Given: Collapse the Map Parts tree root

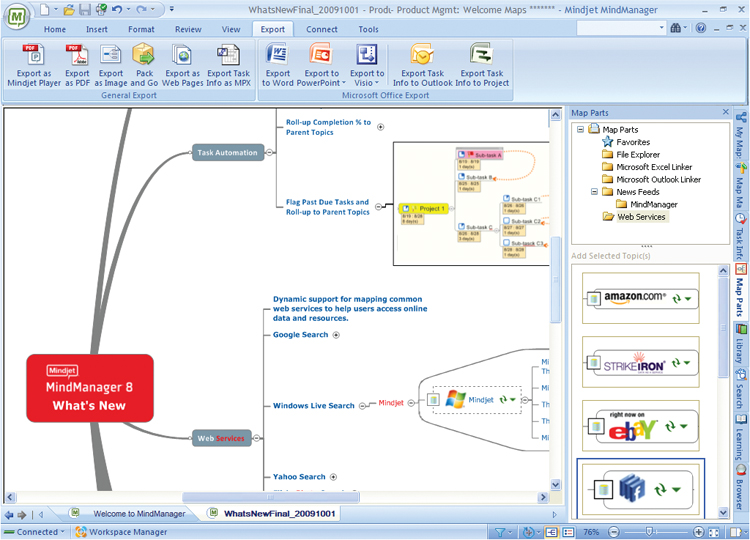Looking at the screenshot, I should pyautogui.click(x=580, y=130).
